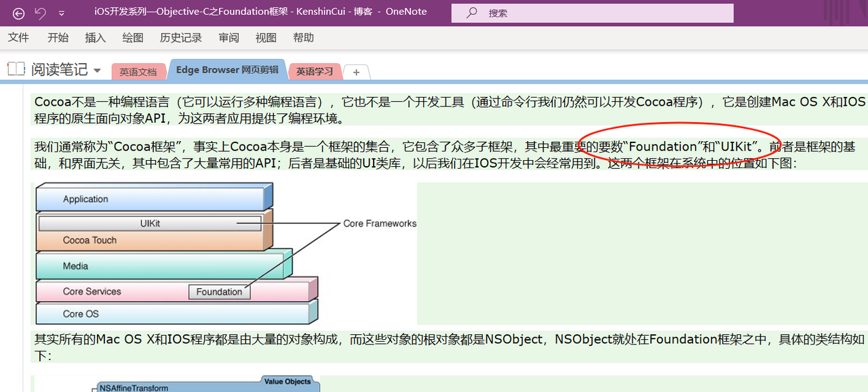Click inside the 搜索 search box

coord(592,13)
